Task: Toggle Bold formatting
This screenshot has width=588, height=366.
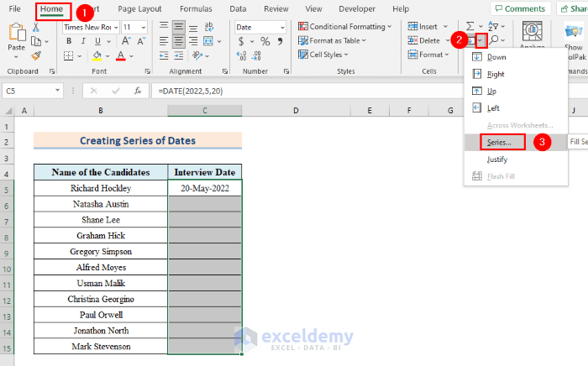Action: (x=69, y=41)
